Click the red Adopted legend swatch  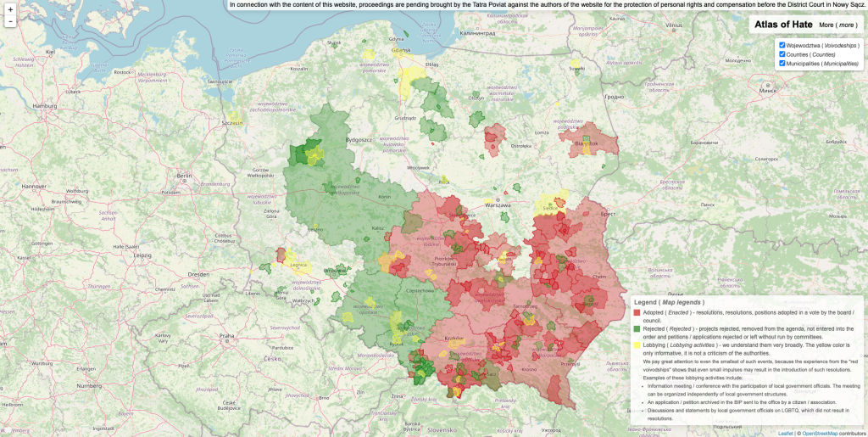[637, 313]
